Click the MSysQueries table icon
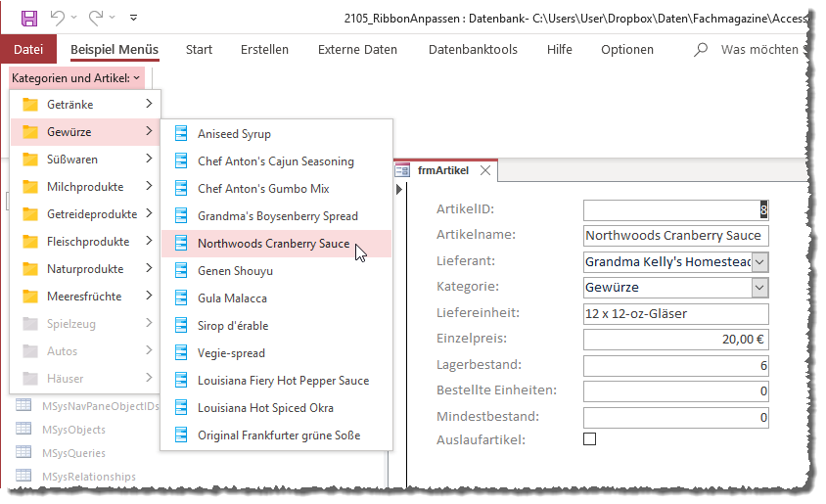The image size is (826, 504). pyautogui.click(x=23, y=452)
